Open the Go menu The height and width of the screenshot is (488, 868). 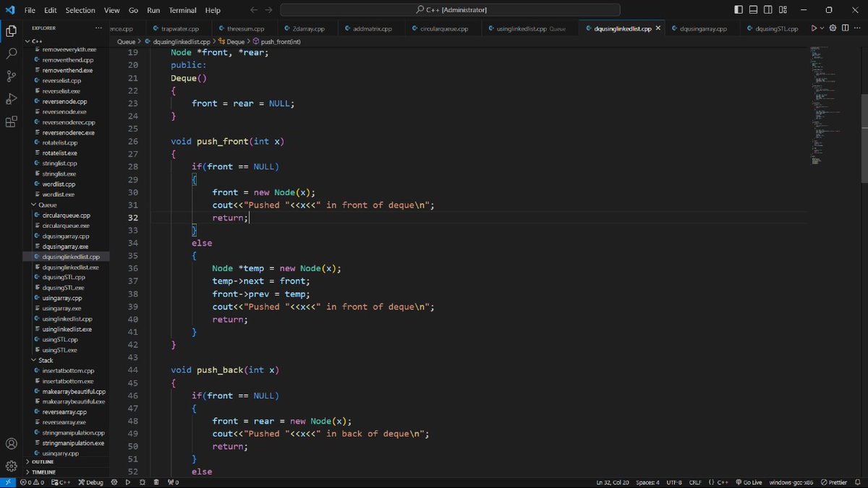(133, 10)
